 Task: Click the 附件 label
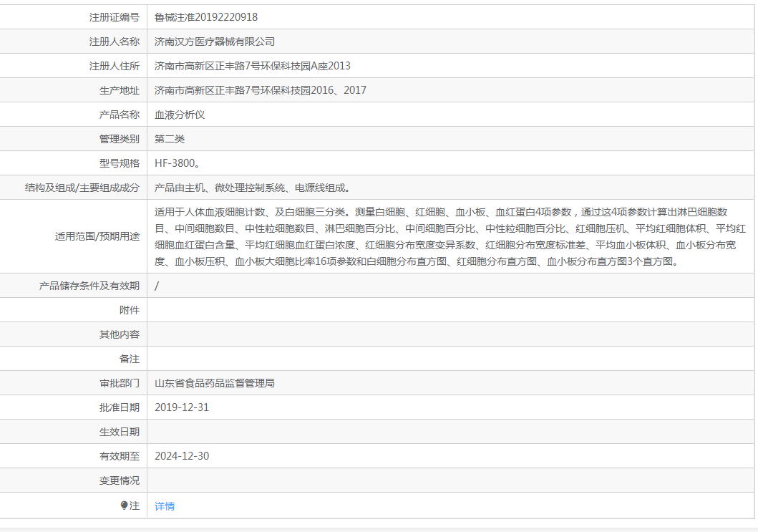[x=130, y=310]
